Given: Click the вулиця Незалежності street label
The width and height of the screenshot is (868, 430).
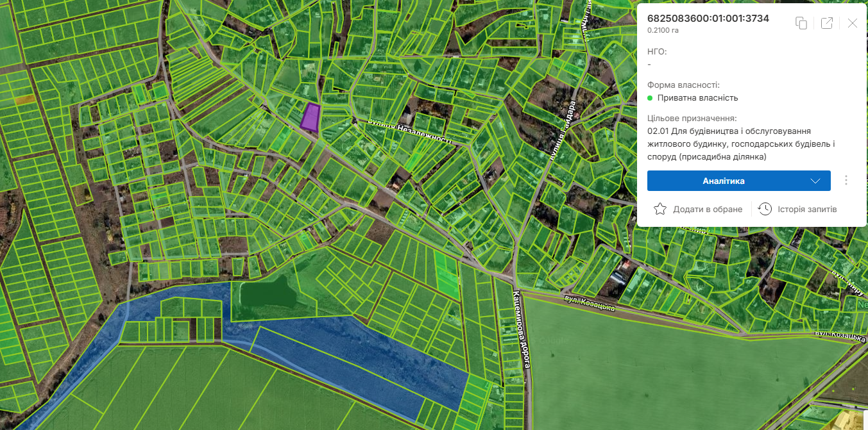Looking at the screenshot, I should click(x=409, y=131).
